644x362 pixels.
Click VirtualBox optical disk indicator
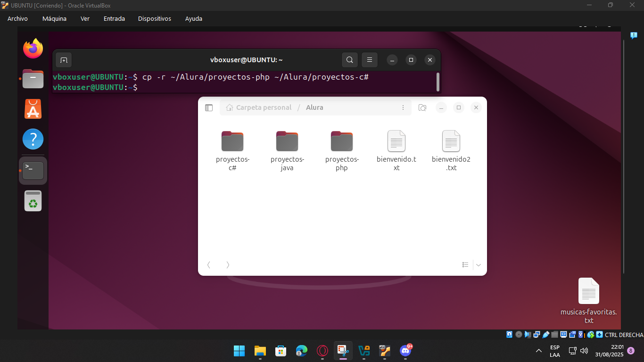pos(519,335)
